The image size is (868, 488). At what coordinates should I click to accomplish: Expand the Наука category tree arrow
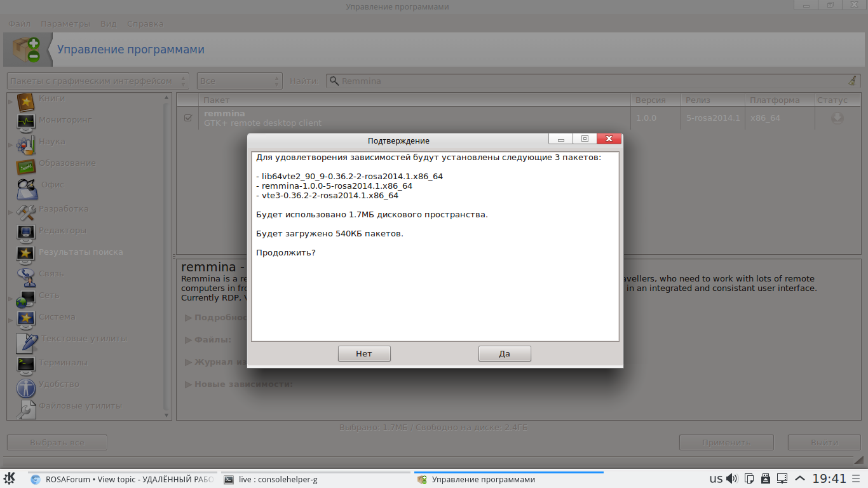(10, 145)
